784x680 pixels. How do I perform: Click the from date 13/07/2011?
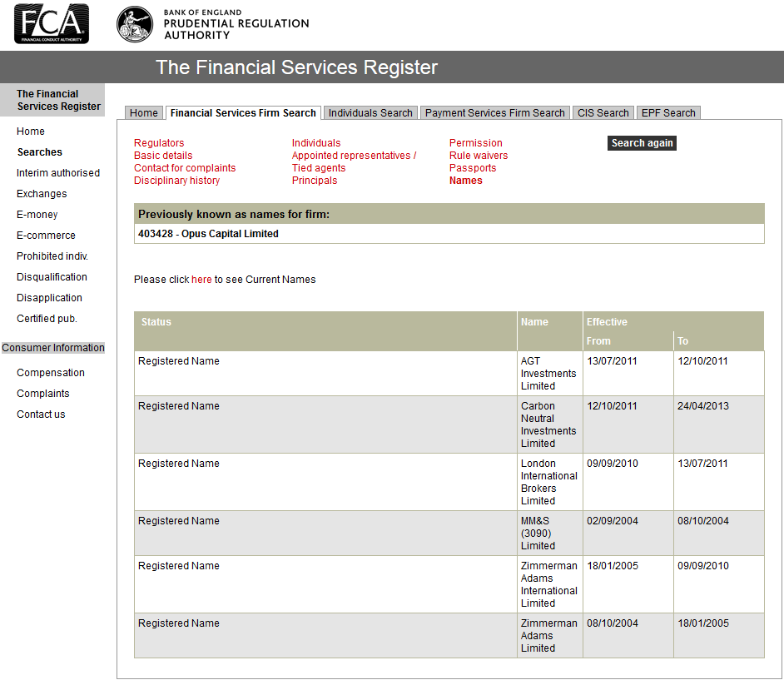click(x=612, y=361)
